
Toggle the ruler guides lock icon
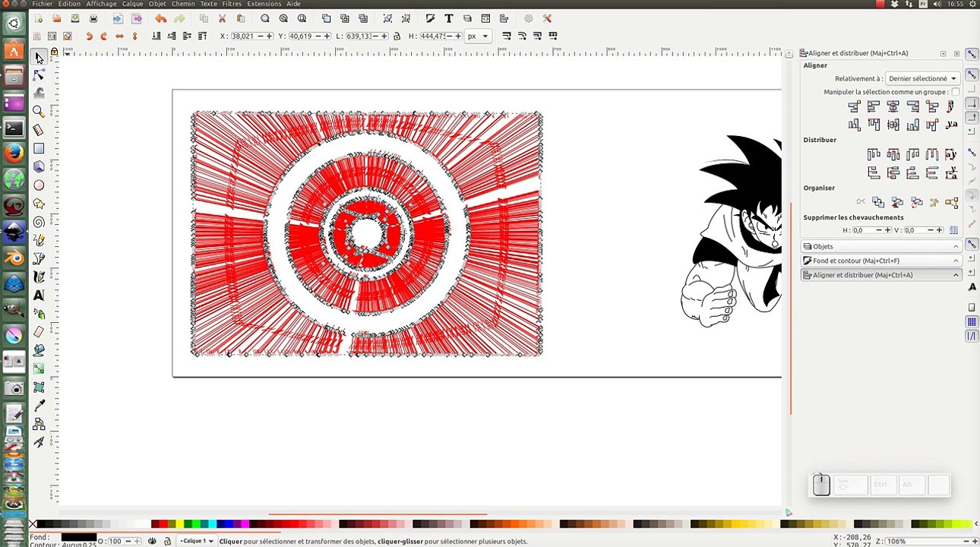click(x=54, y=52)
